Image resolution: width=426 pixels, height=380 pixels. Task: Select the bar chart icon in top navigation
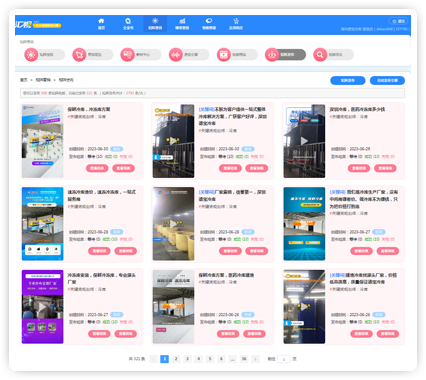(x=182, y=24)
